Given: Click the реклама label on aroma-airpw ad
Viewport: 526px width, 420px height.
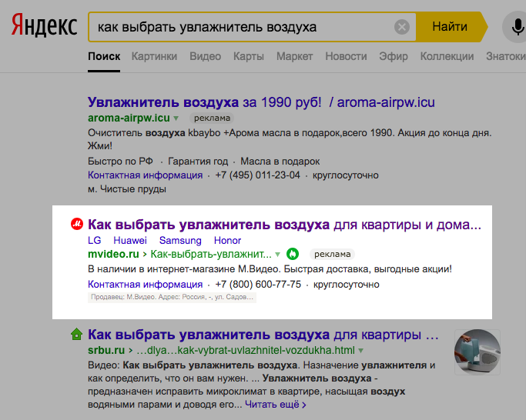Looking at the screenshot, I should coord(212,118).
